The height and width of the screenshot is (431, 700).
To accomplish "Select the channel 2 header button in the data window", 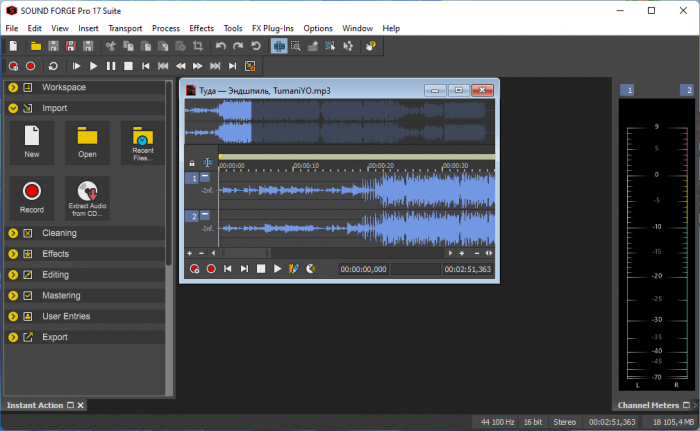I will click(x=192, y=216).
